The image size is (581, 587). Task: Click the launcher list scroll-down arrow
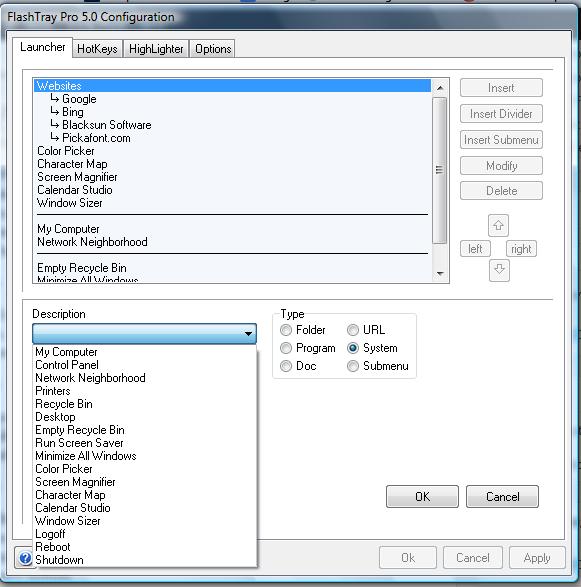click(x=440, y=274)
